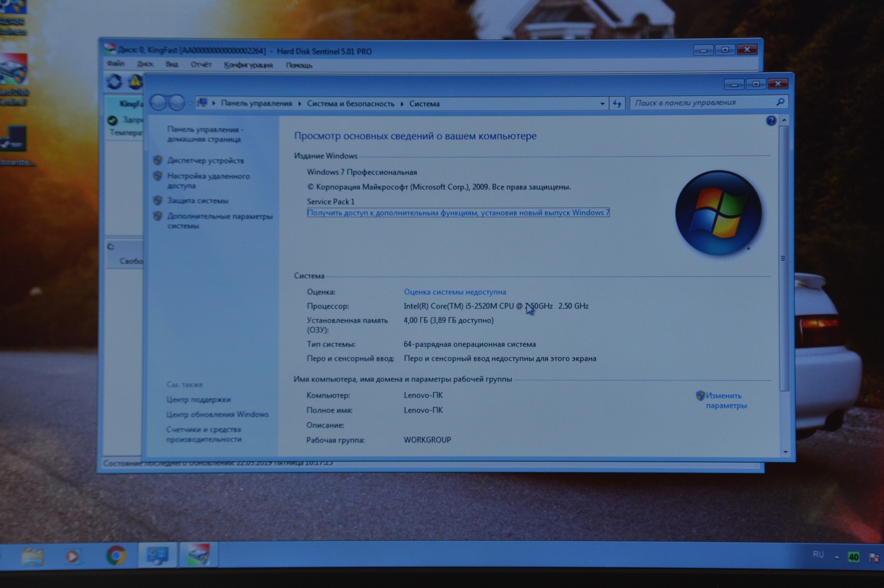
Task: Click refresh icon in Hard Disk Sentinel toolbar
Action: pos(114,82)
